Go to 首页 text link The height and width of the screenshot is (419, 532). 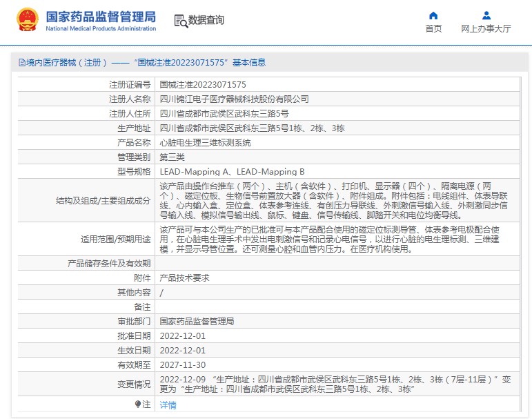[x=433, y=28]
